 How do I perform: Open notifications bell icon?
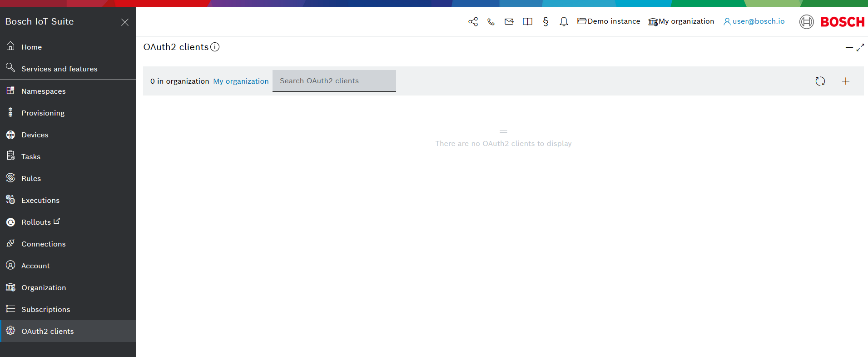(564, 21)
